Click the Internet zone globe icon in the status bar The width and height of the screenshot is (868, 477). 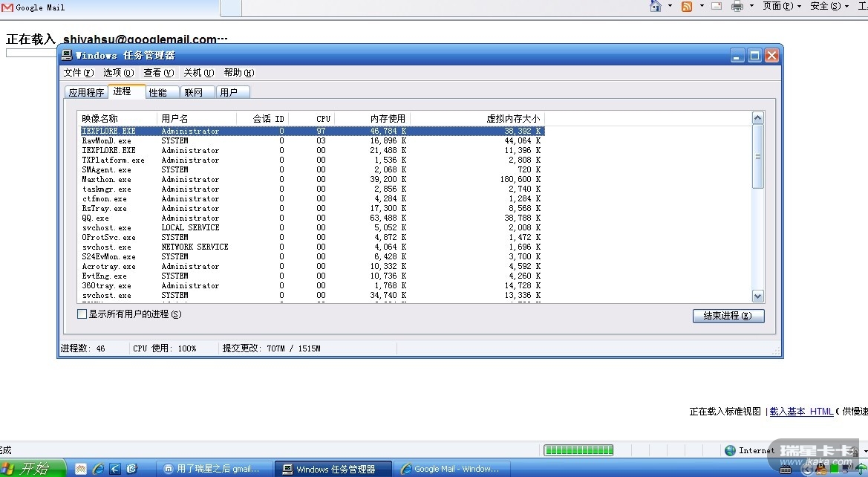[730, 450]
